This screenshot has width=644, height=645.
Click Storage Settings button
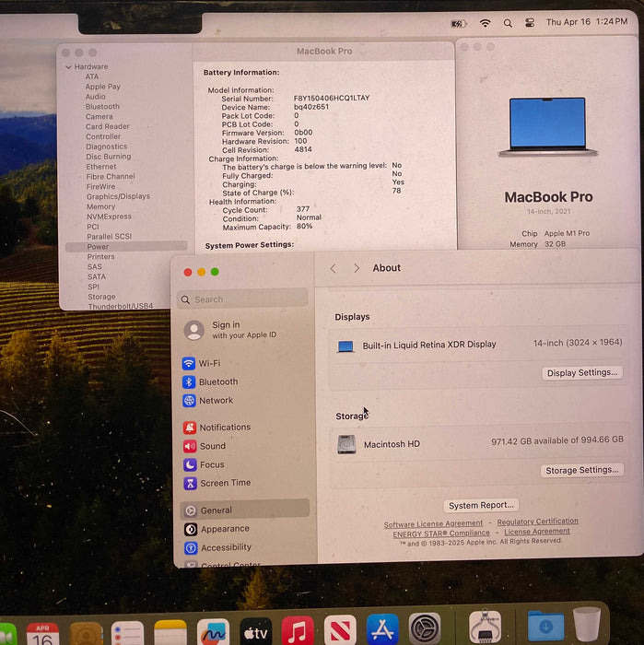click(x=582, y=471)
